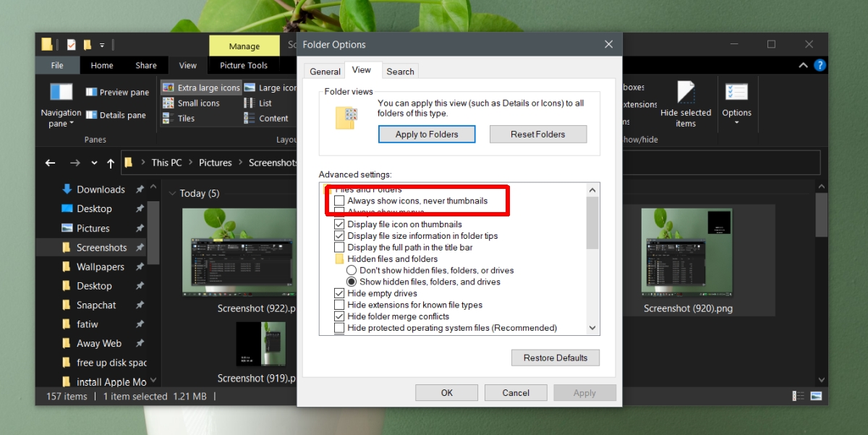Click the Restore Defaults button

[556, 358]
